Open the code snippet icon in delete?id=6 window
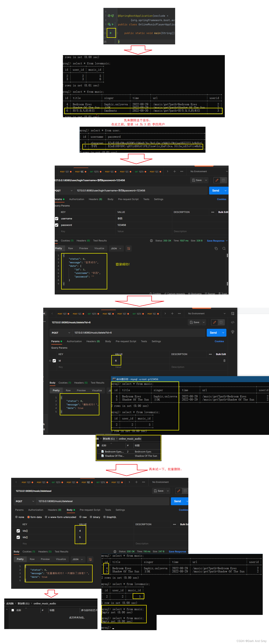The image size is (269, 644). click(233, 322)
